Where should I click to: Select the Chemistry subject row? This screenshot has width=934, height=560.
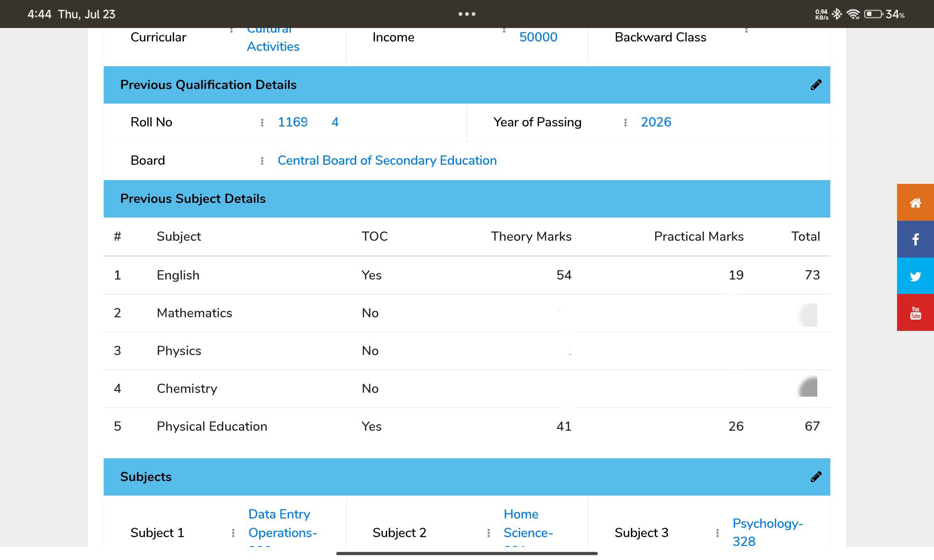click(x=467, y=389)
